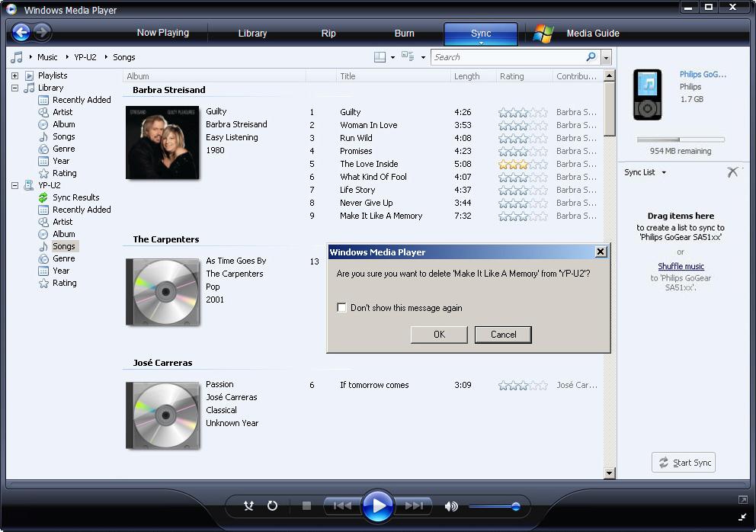Select the Sync tab
Image resolution: width=756 pixels, height=532 pixels.
coord(481,34)
